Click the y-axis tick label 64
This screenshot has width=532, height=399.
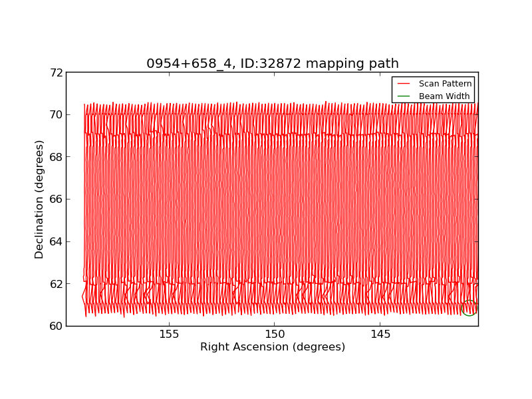pos(57,241)
